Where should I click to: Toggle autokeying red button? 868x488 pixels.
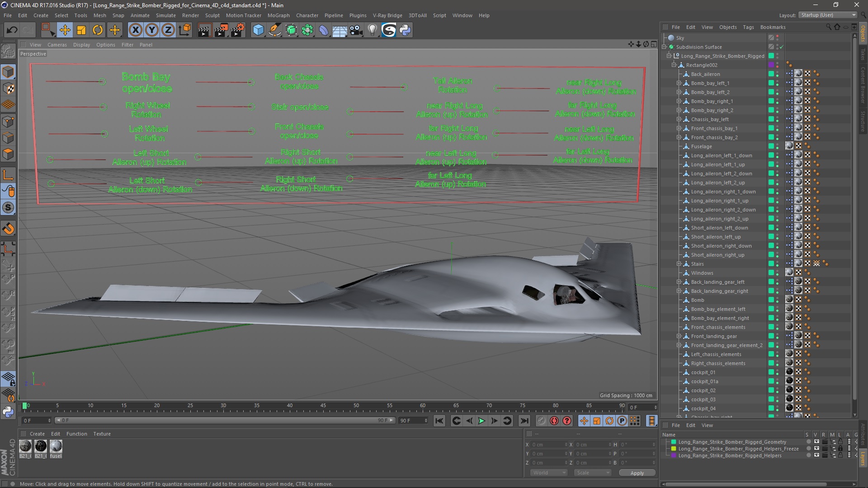554,421
